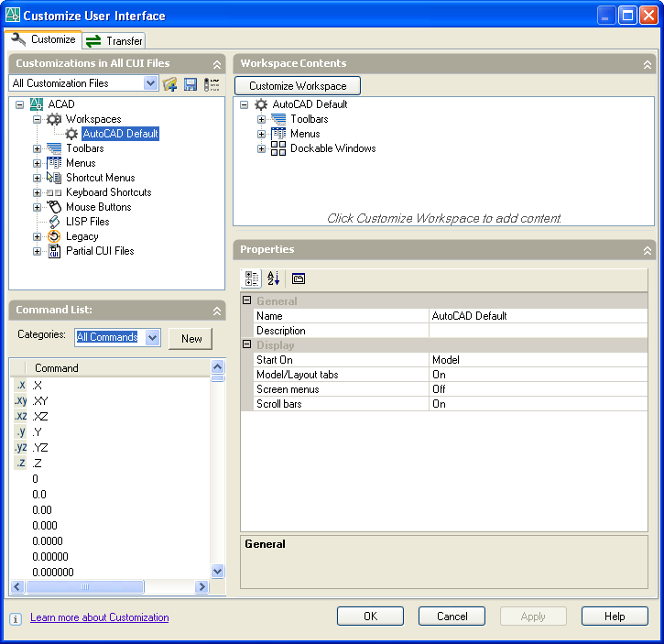Expand the Partial CUI Files node

[38, 251]
